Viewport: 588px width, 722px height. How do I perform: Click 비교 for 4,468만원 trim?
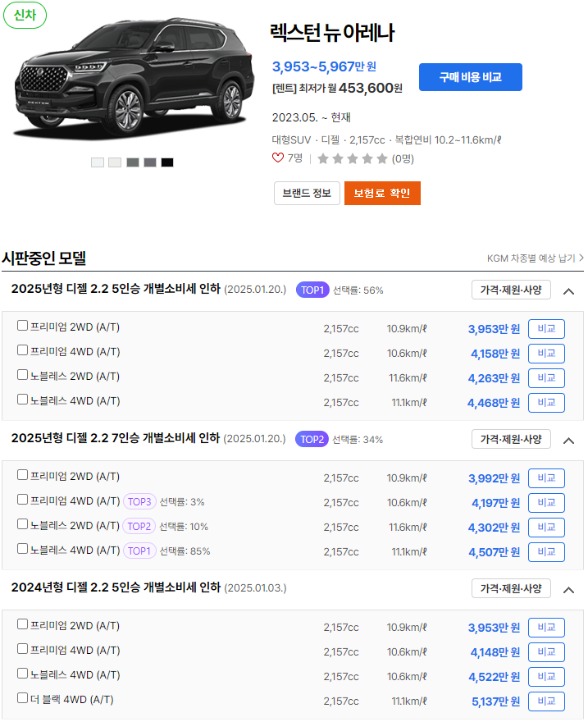pyautogui.click(x=546, y=403)
